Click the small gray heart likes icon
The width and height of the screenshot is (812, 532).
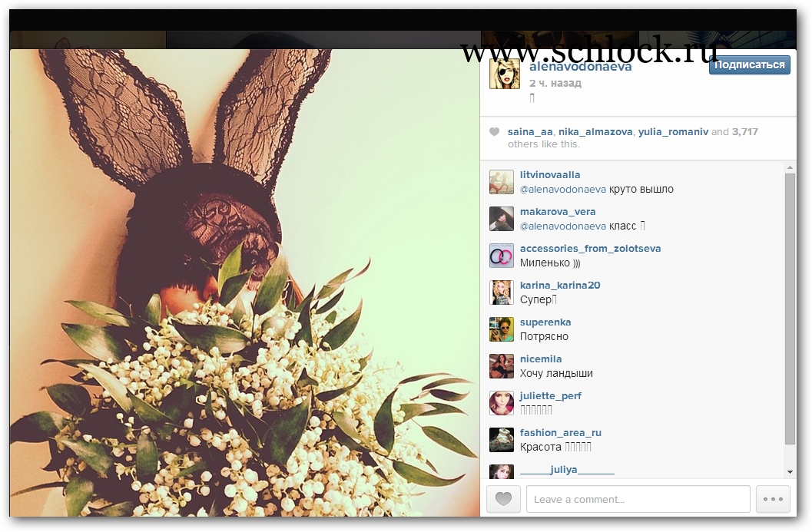pos(495,132)
